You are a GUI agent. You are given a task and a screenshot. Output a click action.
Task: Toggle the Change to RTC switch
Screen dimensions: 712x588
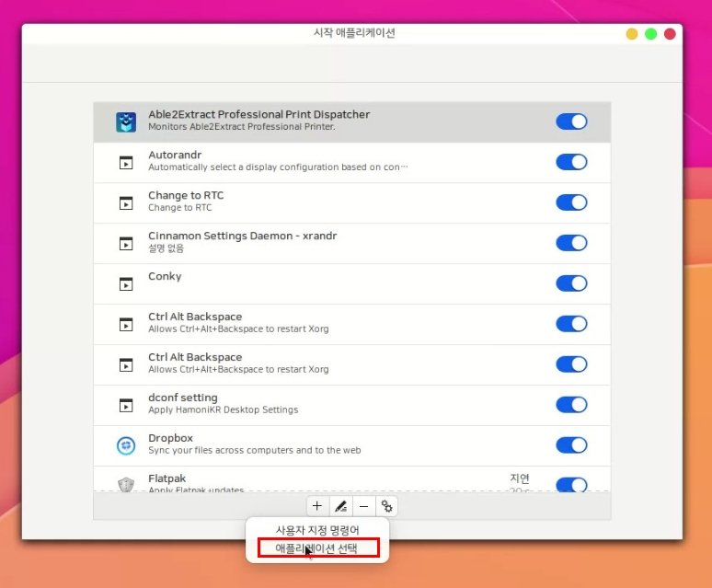click(x=571, y=202)
